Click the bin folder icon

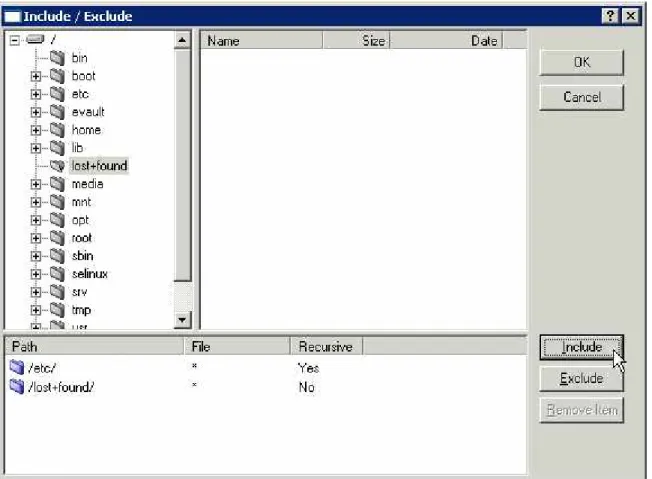57,58
